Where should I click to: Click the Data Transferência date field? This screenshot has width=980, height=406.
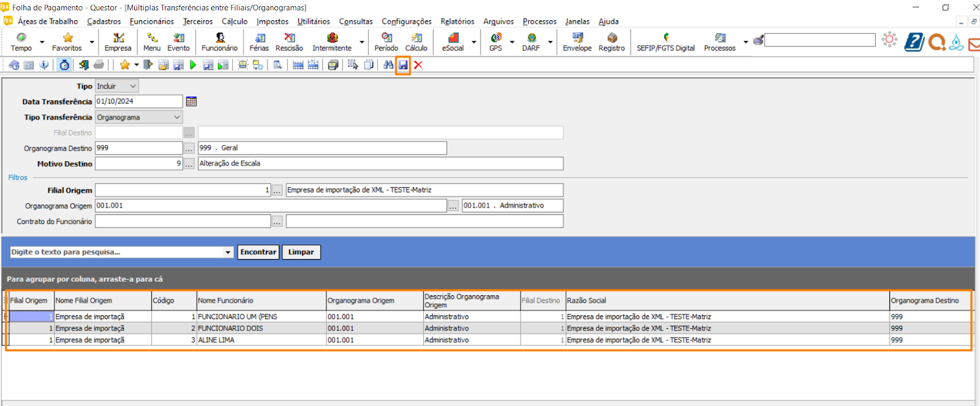pyautogui.click(x=138, y=102)
